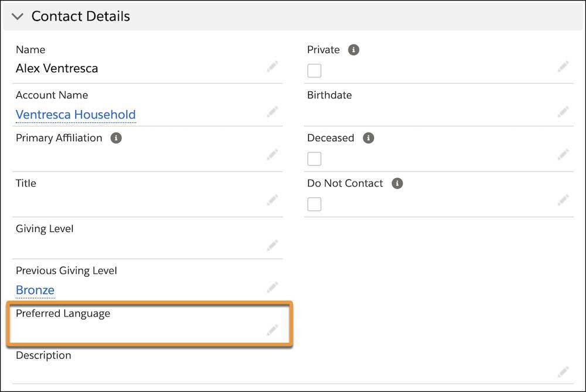This screenshot has height=392, width=586.
Task: Edit the Name field pencil icon
Action: pos(272,67)
